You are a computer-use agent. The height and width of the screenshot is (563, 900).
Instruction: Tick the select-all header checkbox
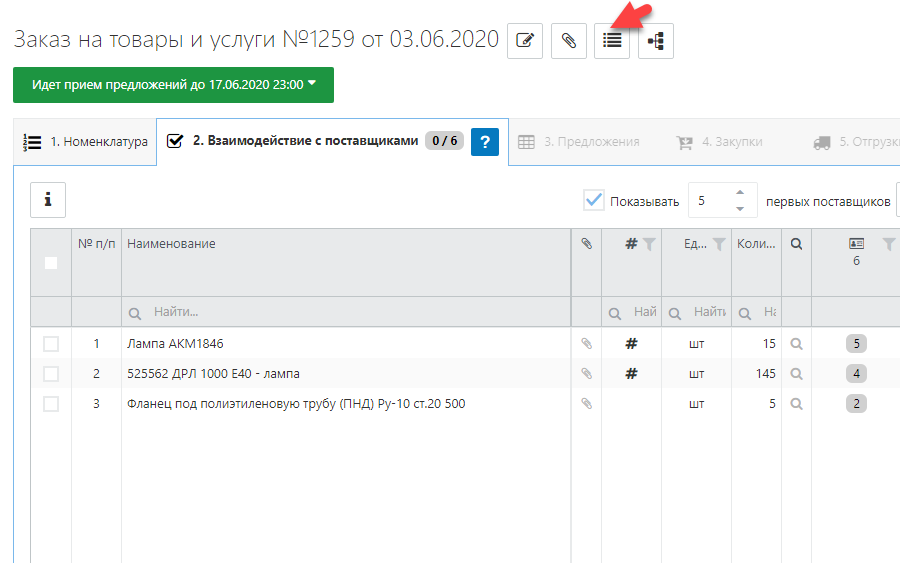(x=51, y=263)
